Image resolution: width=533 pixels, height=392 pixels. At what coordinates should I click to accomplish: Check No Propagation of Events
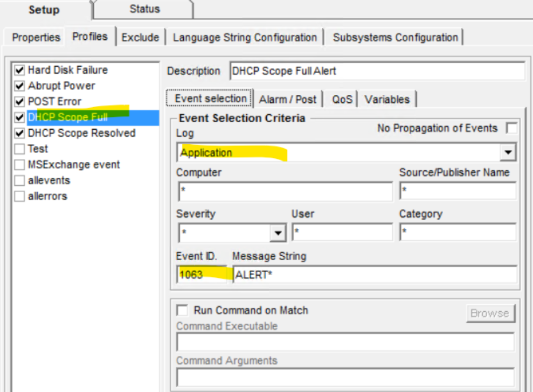click(511, 128)
